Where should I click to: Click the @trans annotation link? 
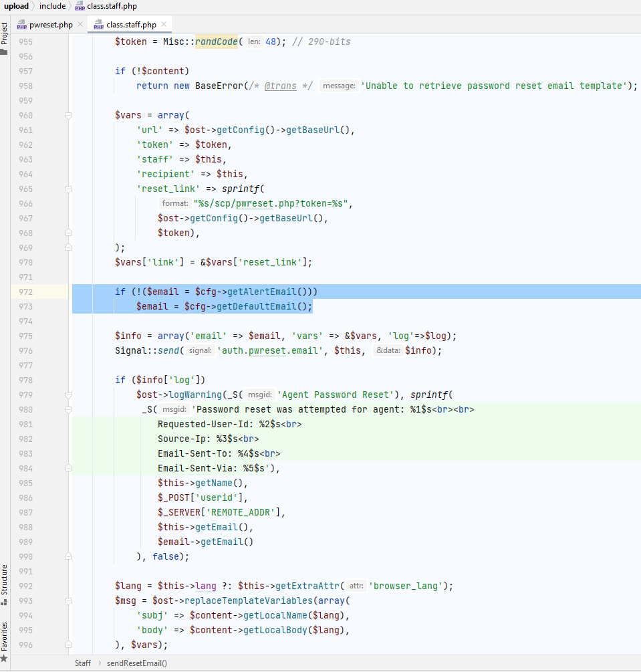tap(280, 86)
